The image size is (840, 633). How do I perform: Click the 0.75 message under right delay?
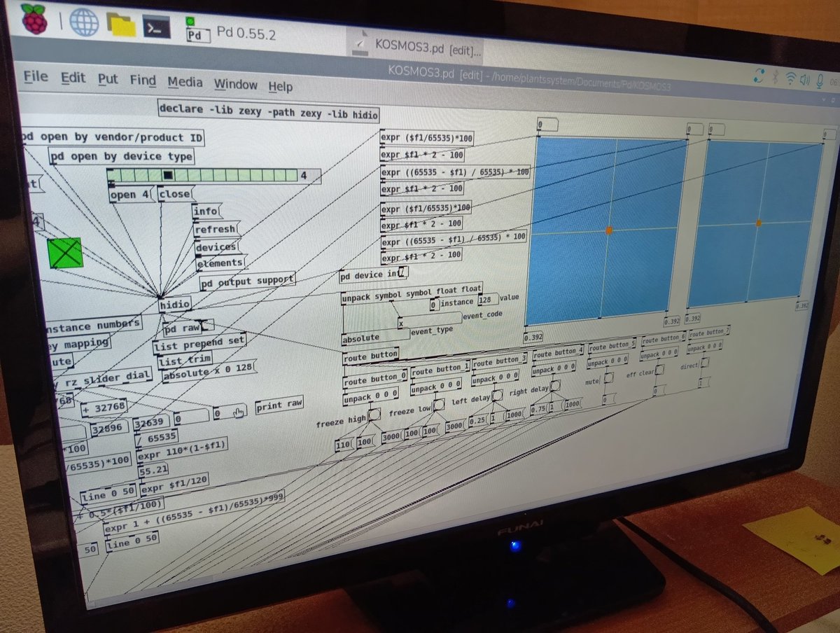(x=538, y=408)
